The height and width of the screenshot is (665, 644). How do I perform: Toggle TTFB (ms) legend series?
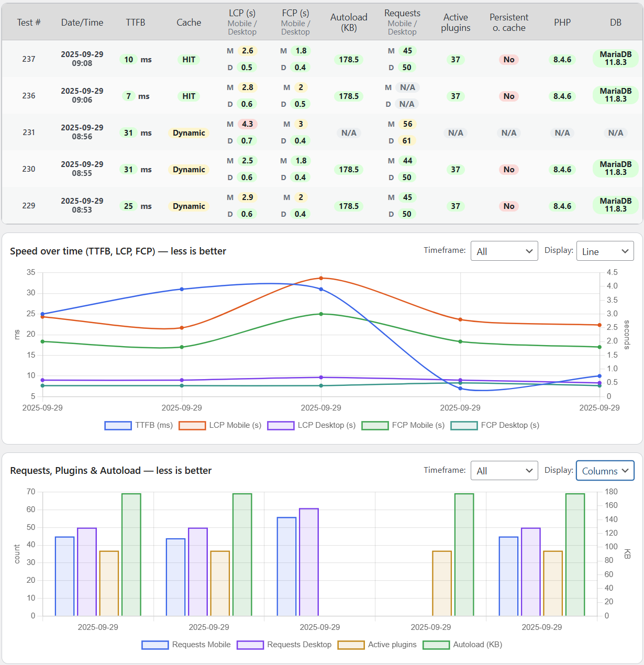(139, 425)
